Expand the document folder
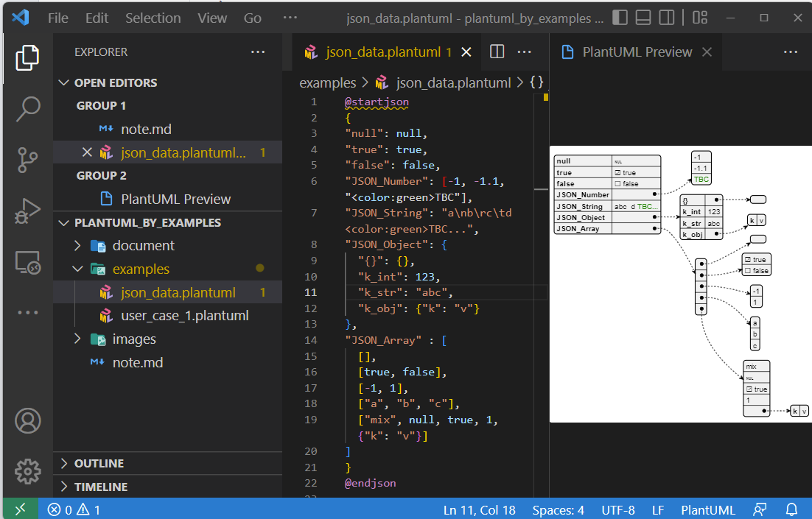This screenshot has height=519, width=812. tap(167, 246)
